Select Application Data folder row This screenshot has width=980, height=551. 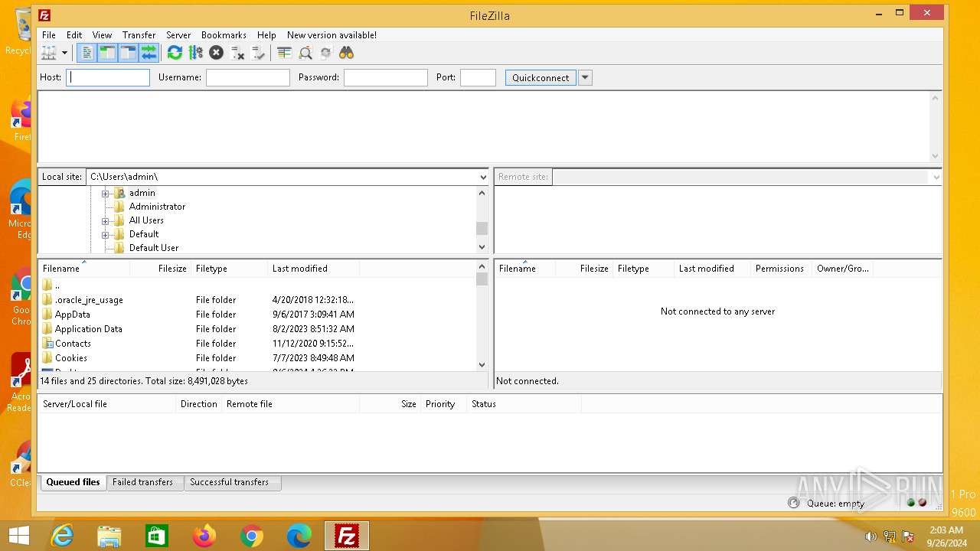[x=257, y=329]
